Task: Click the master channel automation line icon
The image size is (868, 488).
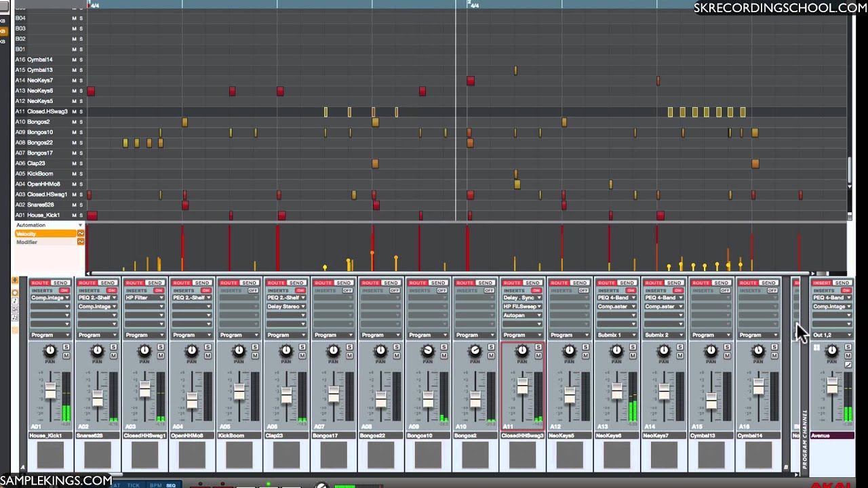Action: click(848, 365)
